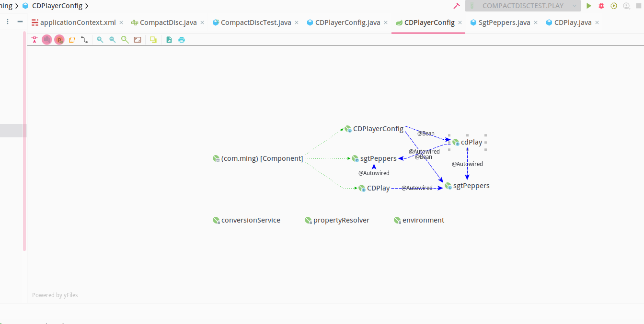The image size is (644, 324).
Task: Select the conversionService bean node
Action: click(x=246, y=220)
